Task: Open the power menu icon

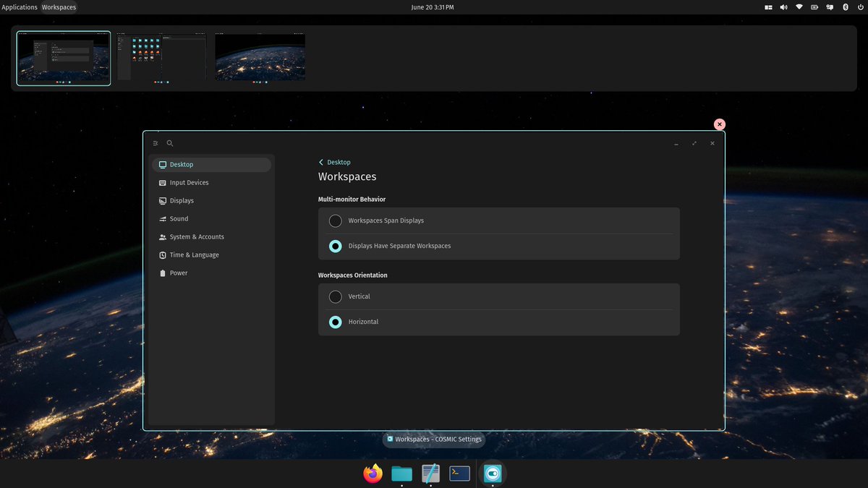Action: click(x=859, y=7)
